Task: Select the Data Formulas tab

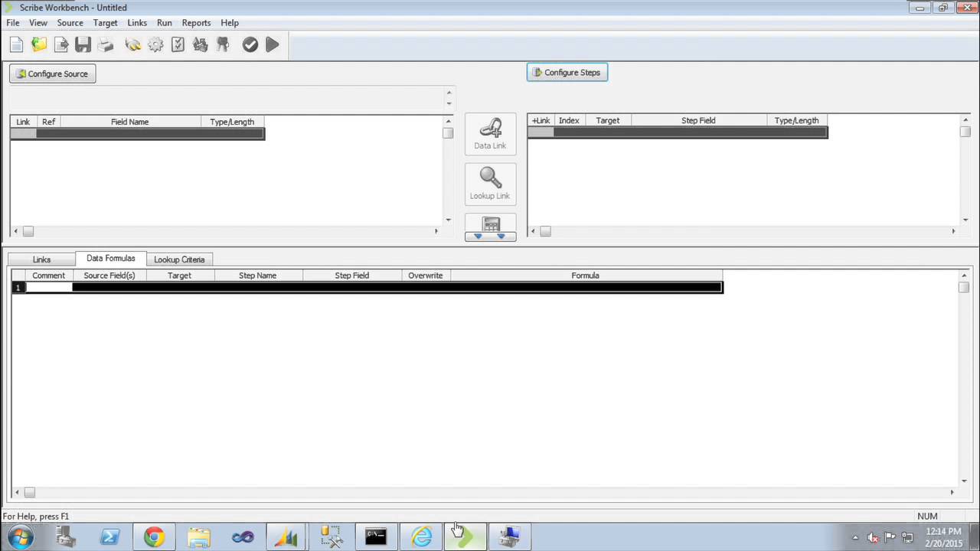Action: (111, 259)
